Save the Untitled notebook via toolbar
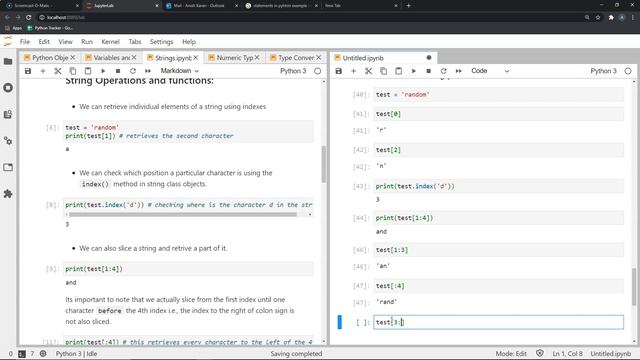Screen dimensions: 640x360 click(x=339, y=71)
